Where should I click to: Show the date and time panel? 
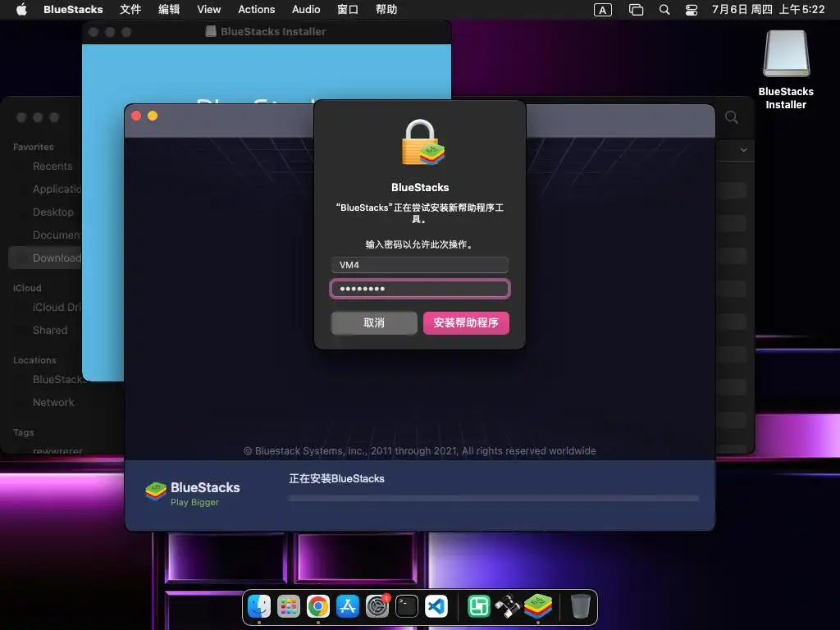(x=768, y=9)
